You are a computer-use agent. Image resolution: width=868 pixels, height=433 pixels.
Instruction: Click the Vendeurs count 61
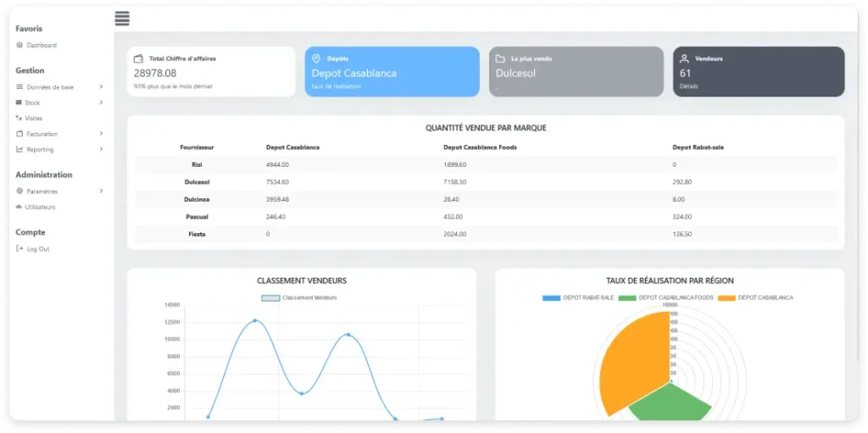pyautogui.click(x=685, y=73)
